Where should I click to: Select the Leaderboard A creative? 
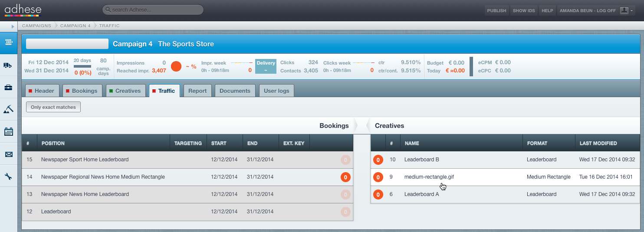pos(505,194)
